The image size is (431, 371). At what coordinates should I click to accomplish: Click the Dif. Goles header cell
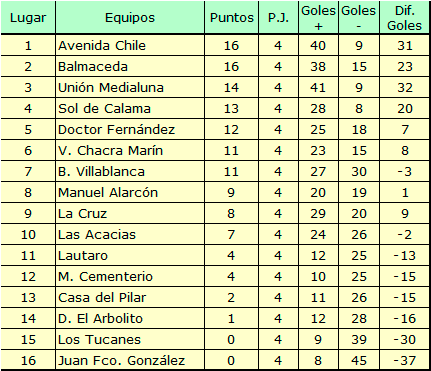coord(404,17)
